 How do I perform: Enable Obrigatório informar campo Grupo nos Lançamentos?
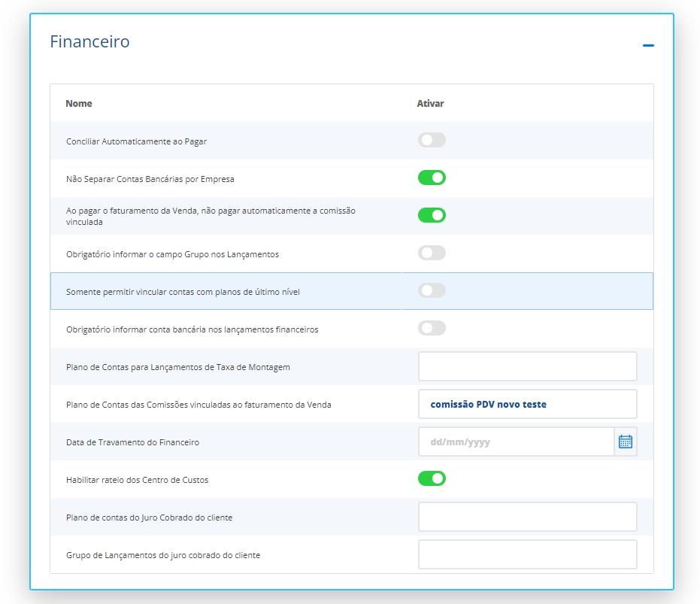(x=432, y=253)
